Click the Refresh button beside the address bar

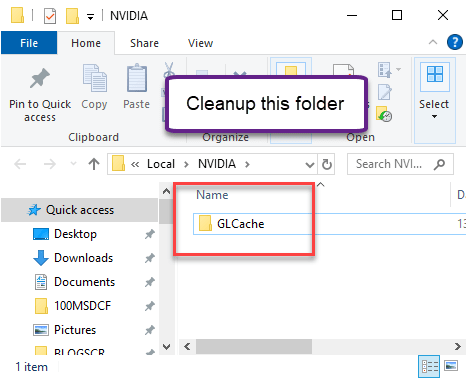[326, 164]
